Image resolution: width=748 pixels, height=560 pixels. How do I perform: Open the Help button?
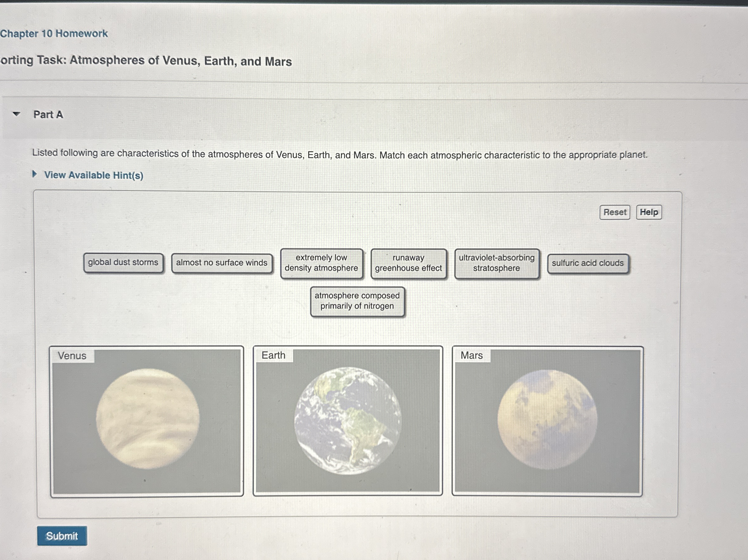[x=649, y=212]
